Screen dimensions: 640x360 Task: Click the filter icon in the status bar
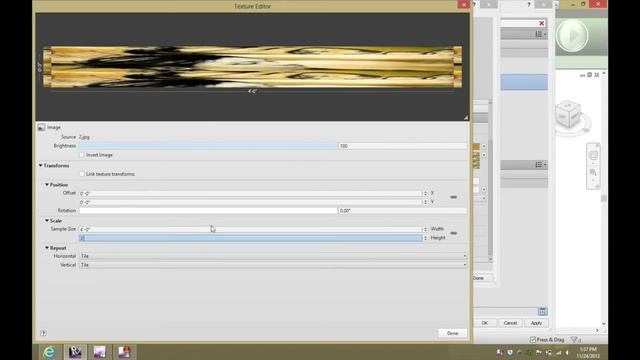[x=575, y=340]
